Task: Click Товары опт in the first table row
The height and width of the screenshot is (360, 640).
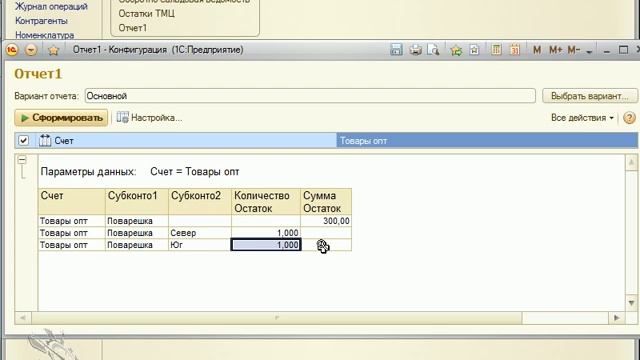Action: click(72, 221)
